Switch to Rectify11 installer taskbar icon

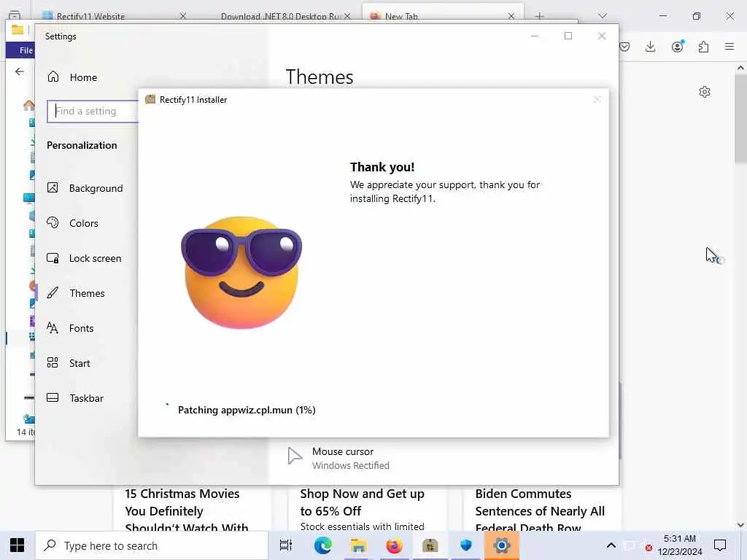430,545
